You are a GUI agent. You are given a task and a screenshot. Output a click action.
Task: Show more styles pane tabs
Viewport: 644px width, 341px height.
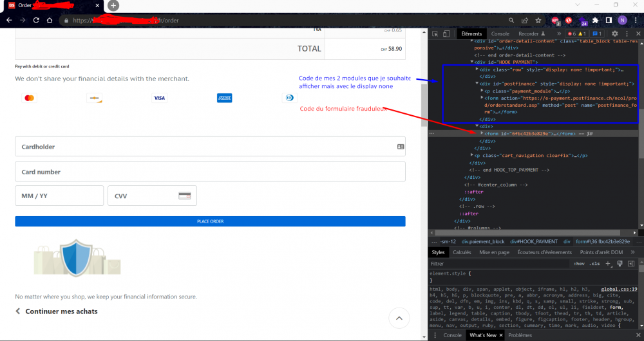coord(632,252)
